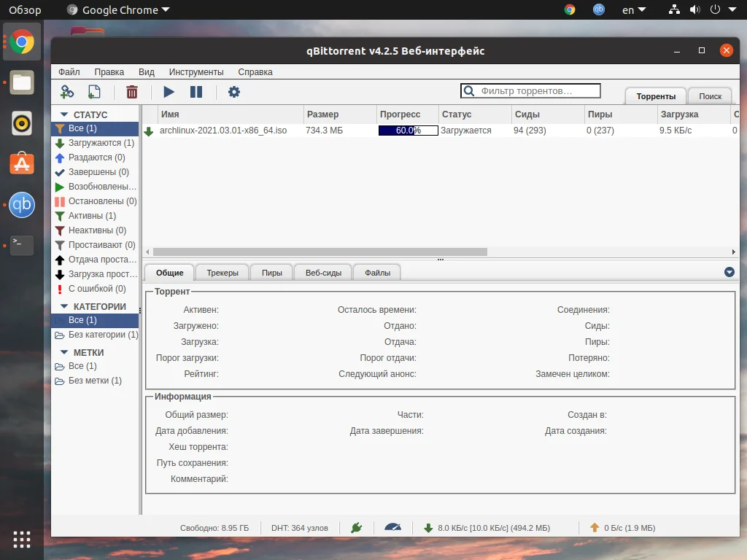Screen dimensions: 747x560
Task: Collapse the КАТЕГОРИИ section
Action: click(x=64, y=307)
